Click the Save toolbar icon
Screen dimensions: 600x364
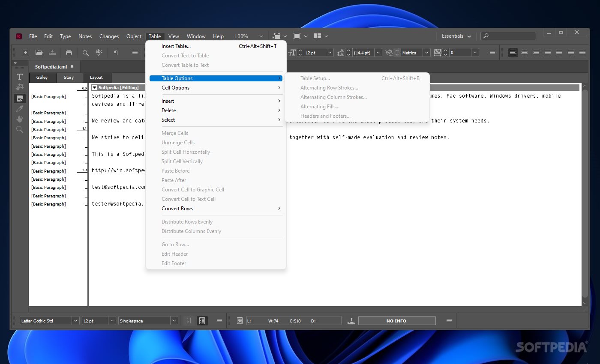(x=52, y=53)
